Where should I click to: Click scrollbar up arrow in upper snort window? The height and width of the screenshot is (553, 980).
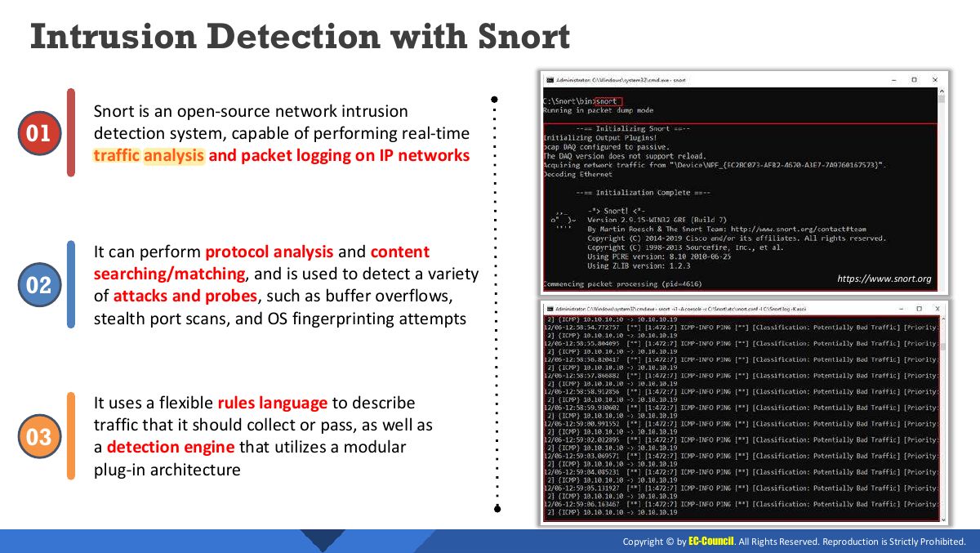(942, 91)
